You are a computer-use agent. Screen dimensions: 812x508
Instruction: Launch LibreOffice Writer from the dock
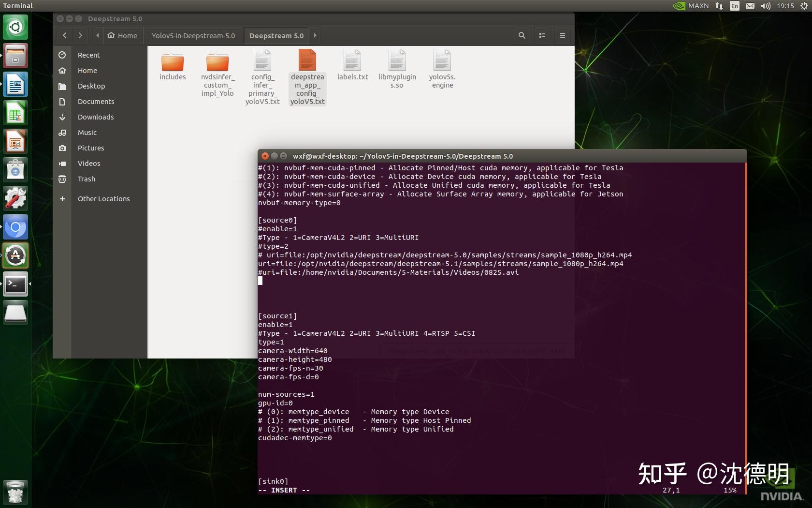15,84
